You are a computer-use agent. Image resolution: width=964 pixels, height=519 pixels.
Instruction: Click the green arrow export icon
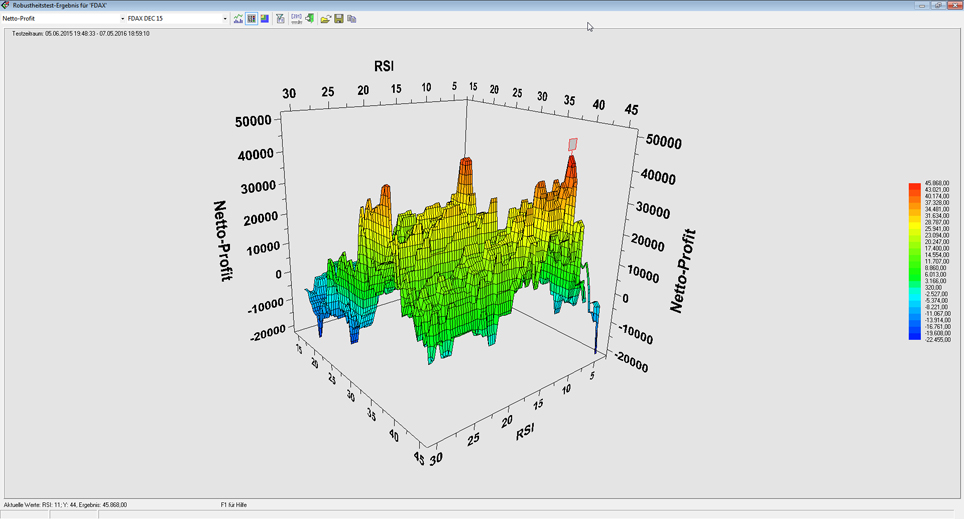tap(310, 18)
